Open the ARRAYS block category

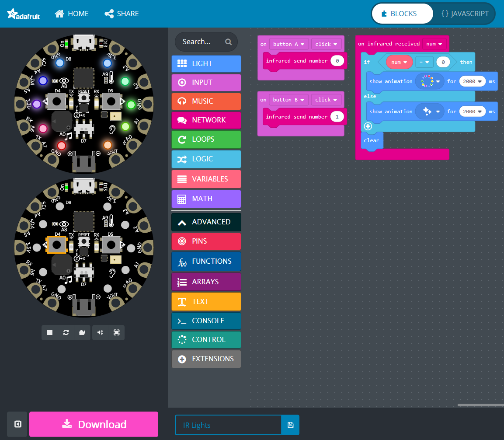pyautogui.click(x=206, y=282)
